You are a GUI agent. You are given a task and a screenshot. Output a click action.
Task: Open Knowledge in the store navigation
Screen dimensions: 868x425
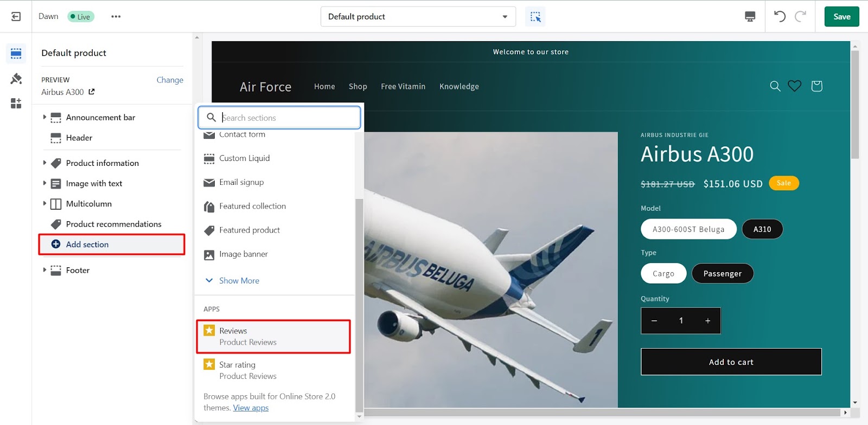(x=459, y=87)
